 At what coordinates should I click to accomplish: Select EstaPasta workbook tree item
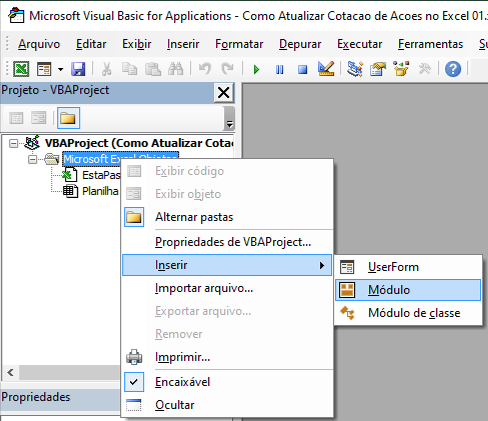101,175
